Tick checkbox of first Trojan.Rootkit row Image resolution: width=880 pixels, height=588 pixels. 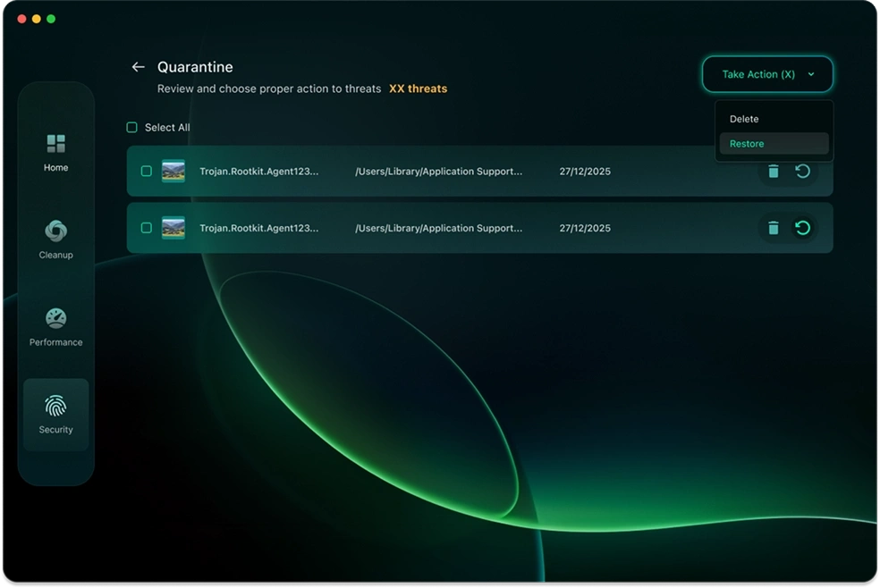coord(147,171)
